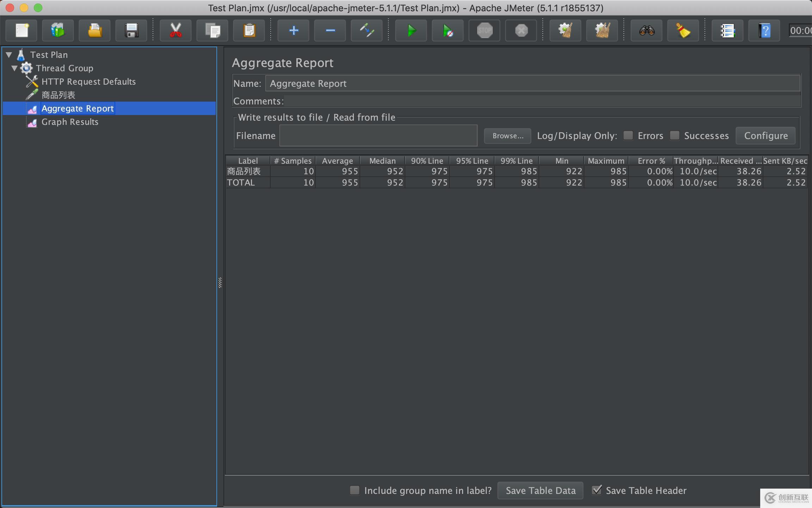This screenshot has width=812, height=508.
Task: Click the plus Expand All toolbar icon
Action: tap(293, 31)
